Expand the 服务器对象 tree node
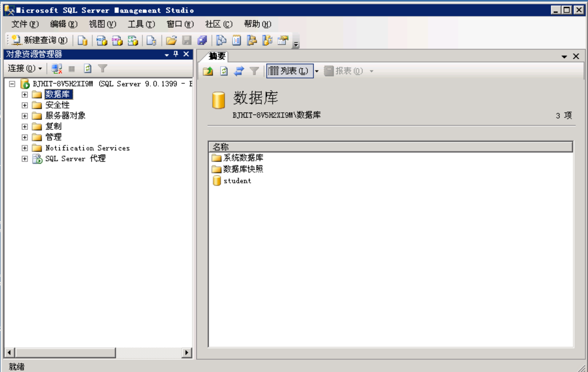Viewport: 588px width, 372px height. pyautogui.click(x=25, y=116)
